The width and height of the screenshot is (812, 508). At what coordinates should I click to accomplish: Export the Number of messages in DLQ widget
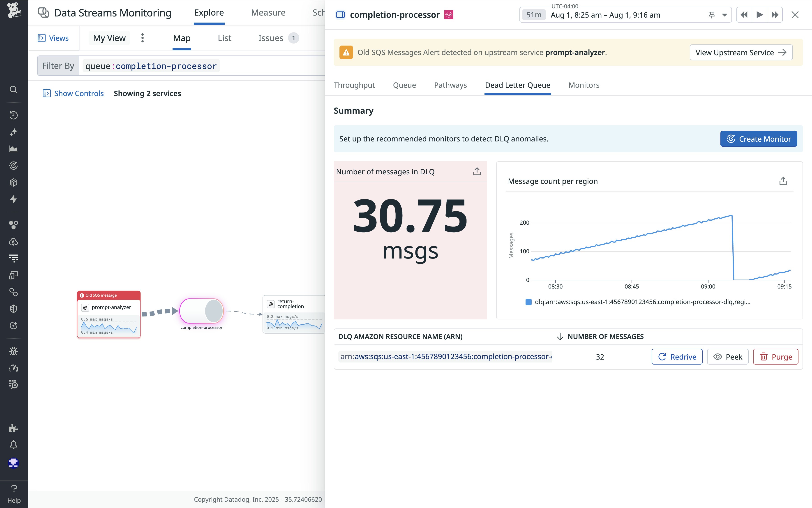pos(477,172)
